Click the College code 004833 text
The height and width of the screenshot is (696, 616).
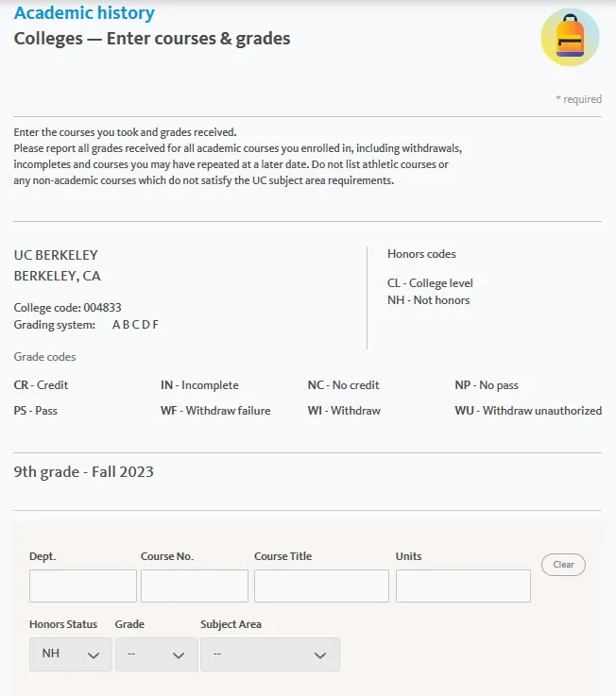click(67, 308)
